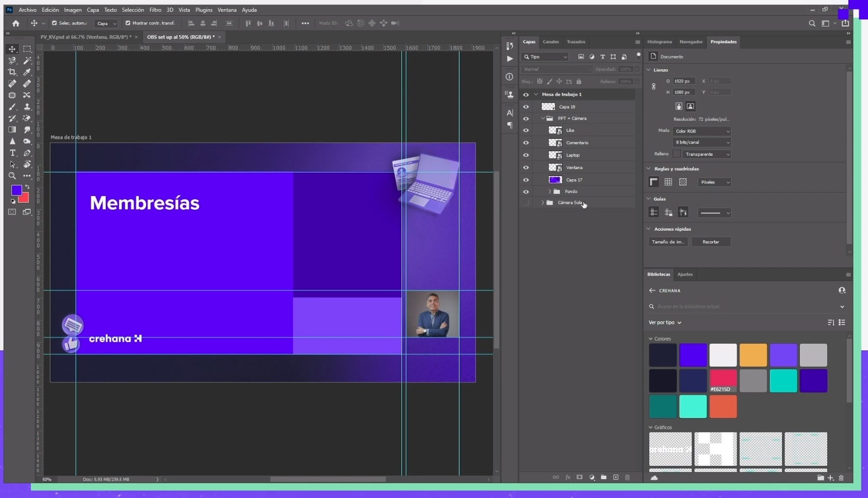Pick the orange color swatch in library
Screen dimensions: 868x498
pyautogui.click(x=753, y=355)
